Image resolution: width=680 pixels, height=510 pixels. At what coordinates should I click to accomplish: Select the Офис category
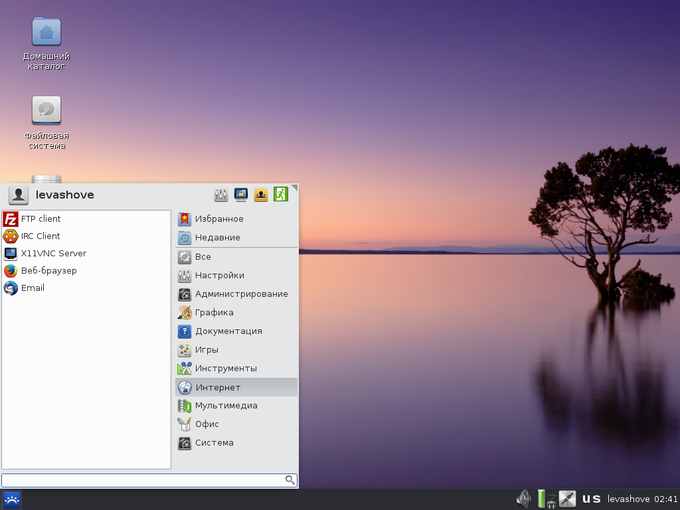pyautogui.click(x=236, y=424)
